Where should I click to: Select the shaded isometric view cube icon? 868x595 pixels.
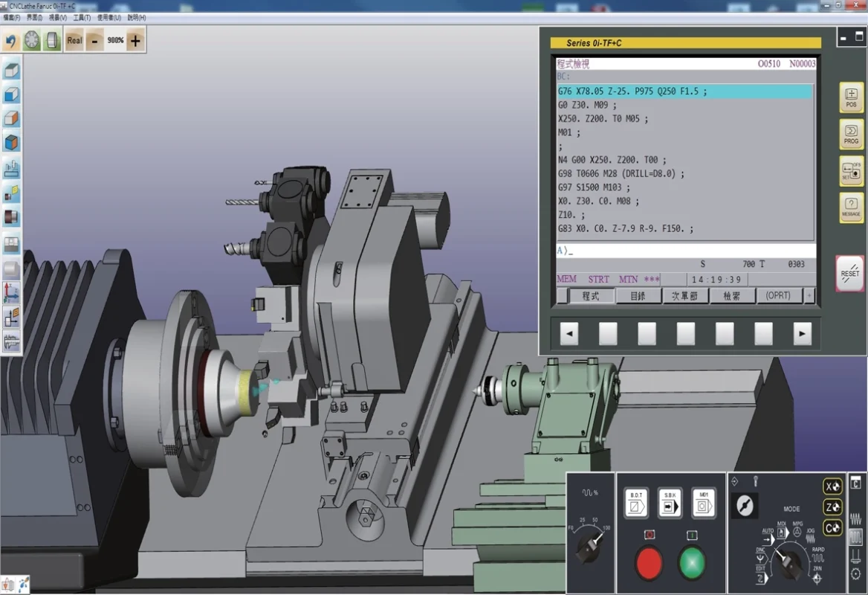point(10,141)
